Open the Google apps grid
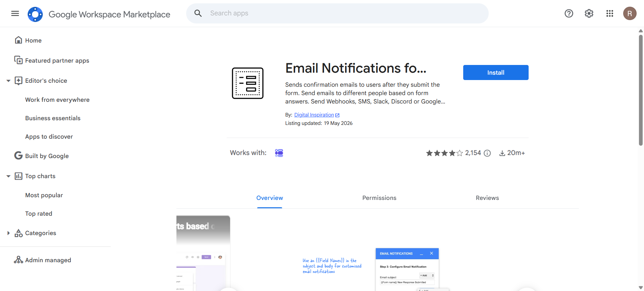The width and height of the screenshot is (644, 291). coord(610,13)
